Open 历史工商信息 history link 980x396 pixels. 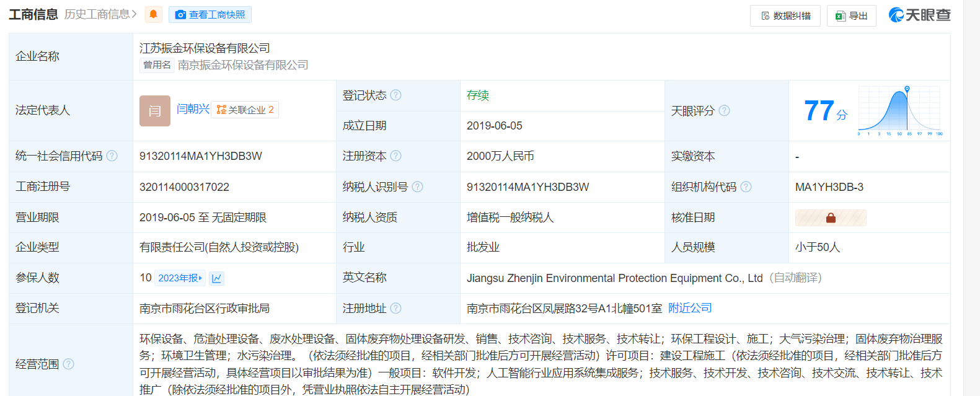(x=100, y=14)
